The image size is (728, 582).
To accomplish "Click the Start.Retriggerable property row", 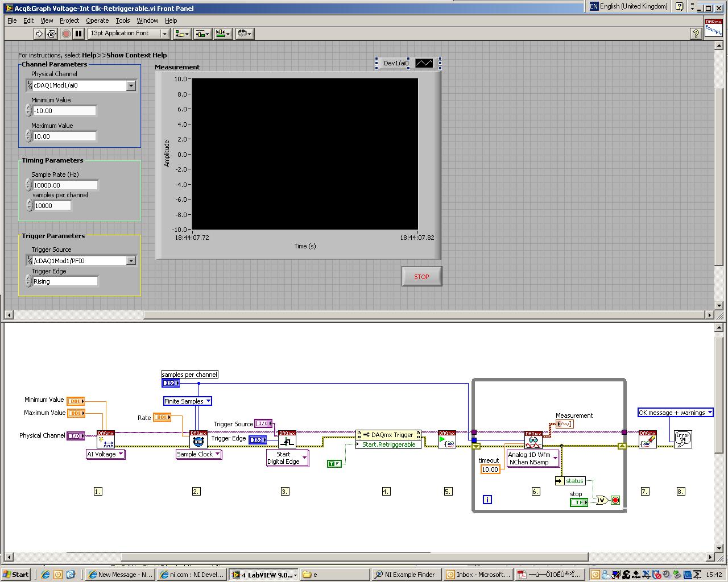I will pyautogui.click(x=388, y=444).
